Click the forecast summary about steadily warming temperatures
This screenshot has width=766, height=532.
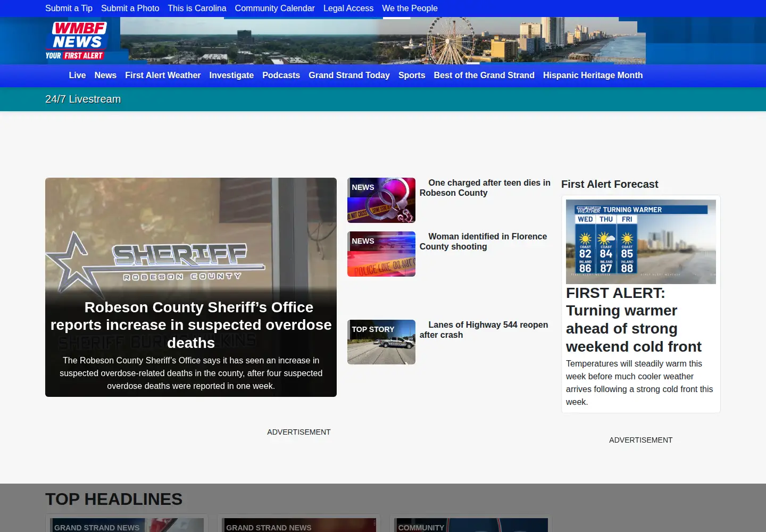639,383
